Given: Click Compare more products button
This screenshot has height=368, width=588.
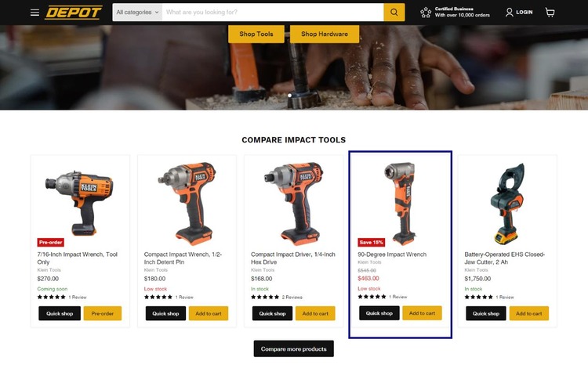Looking at the screenshot, I should point(294,349).
